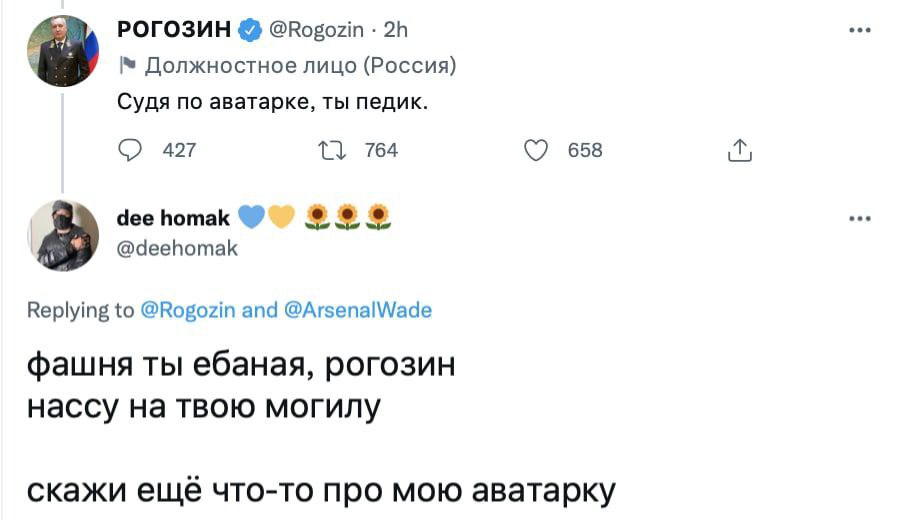Image resolution: width=898 pixels, height=520 pixels.
Task: Open dee homak's profile avatar
Action: point(62,235)
